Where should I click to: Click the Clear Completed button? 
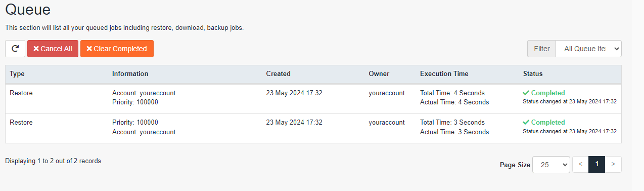(x=117, y=49)
